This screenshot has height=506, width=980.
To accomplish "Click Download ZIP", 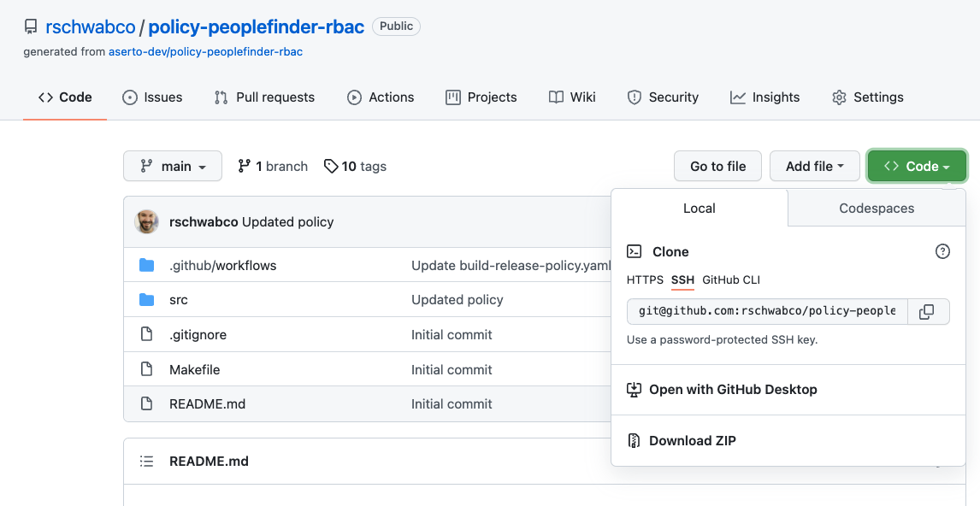I will (692, 441).
